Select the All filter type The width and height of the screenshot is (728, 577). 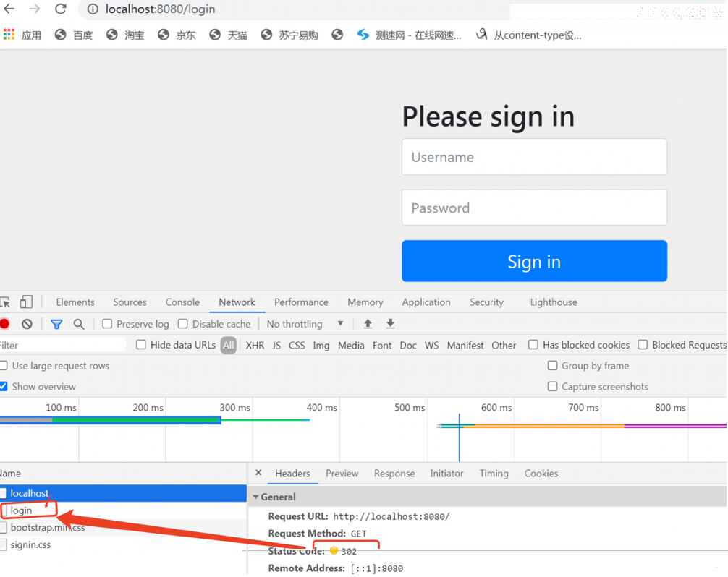point(228,345)
